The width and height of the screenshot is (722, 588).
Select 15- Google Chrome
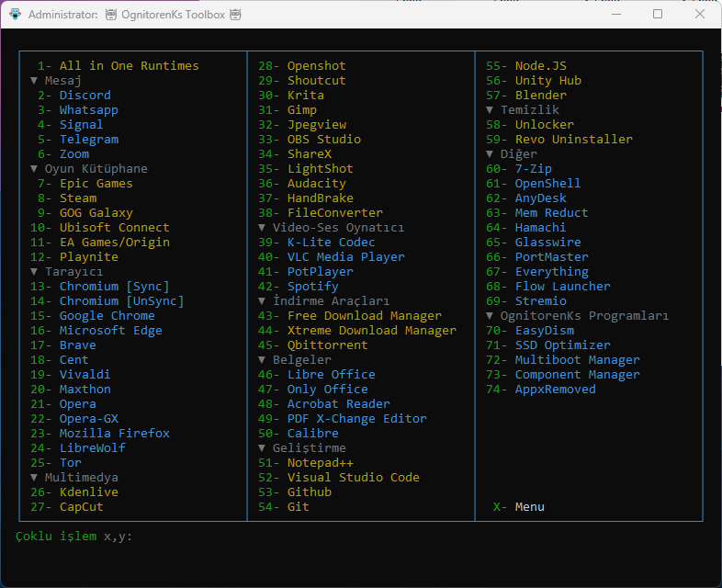tap(93, 316)
